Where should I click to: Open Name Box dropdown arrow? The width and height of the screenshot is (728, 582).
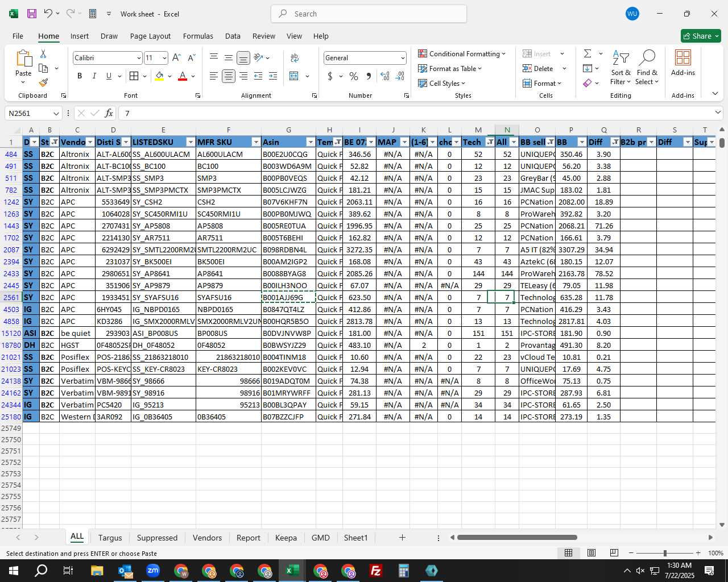click(56, 113)
